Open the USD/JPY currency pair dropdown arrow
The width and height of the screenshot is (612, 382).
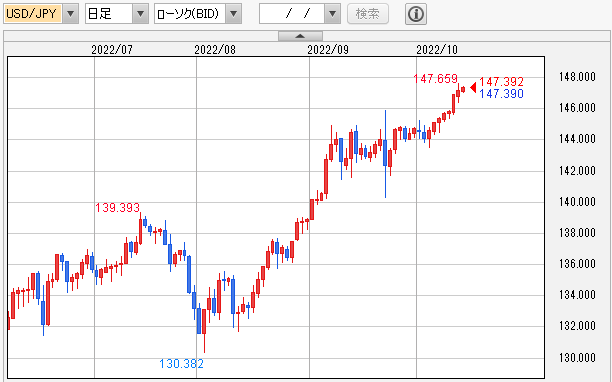click(x=71, y=14)
